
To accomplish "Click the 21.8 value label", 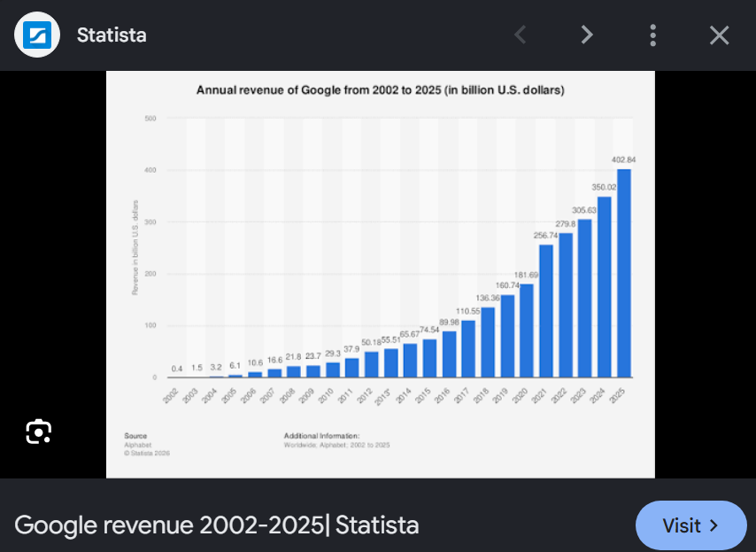I will (293, 357).
